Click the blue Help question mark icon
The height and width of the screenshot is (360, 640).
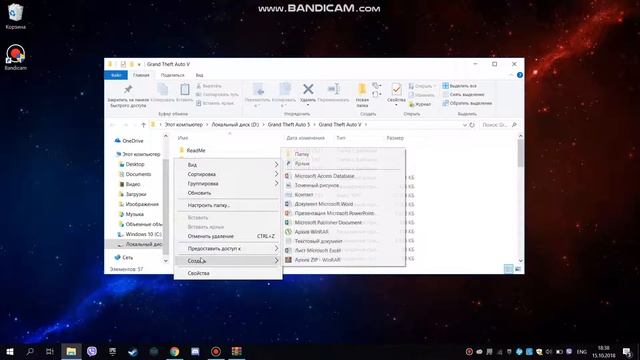click(x=520, y=75)
